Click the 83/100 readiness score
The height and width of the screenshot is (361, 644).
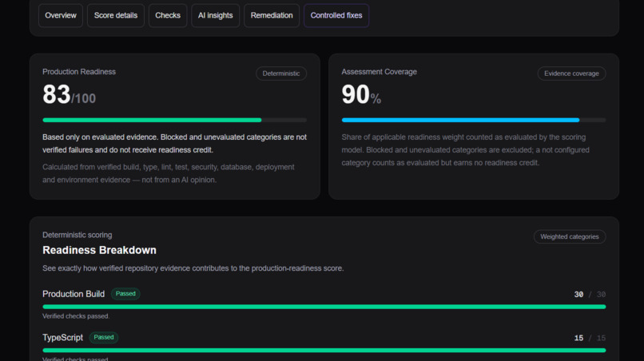pos(69,95)
